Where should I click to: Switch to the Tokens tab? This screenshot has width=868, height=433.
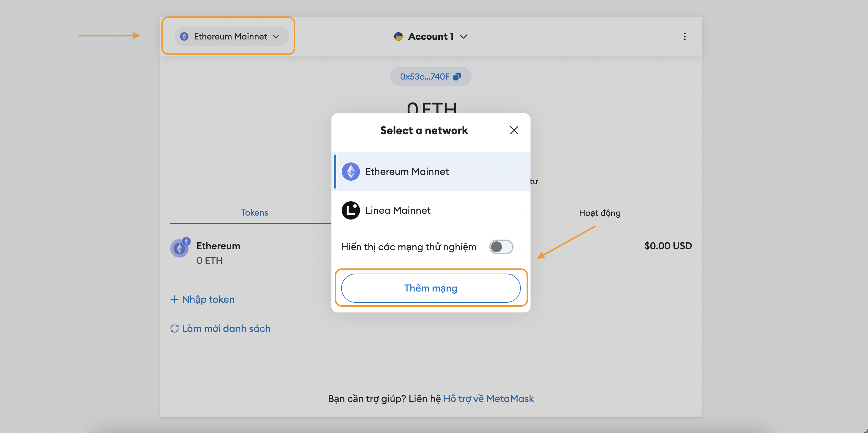coord(254,213)
